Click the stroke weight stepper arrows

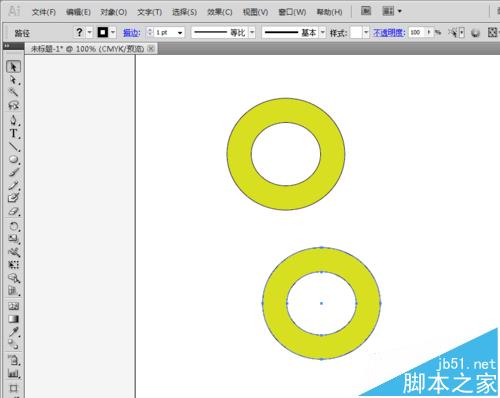150,32
